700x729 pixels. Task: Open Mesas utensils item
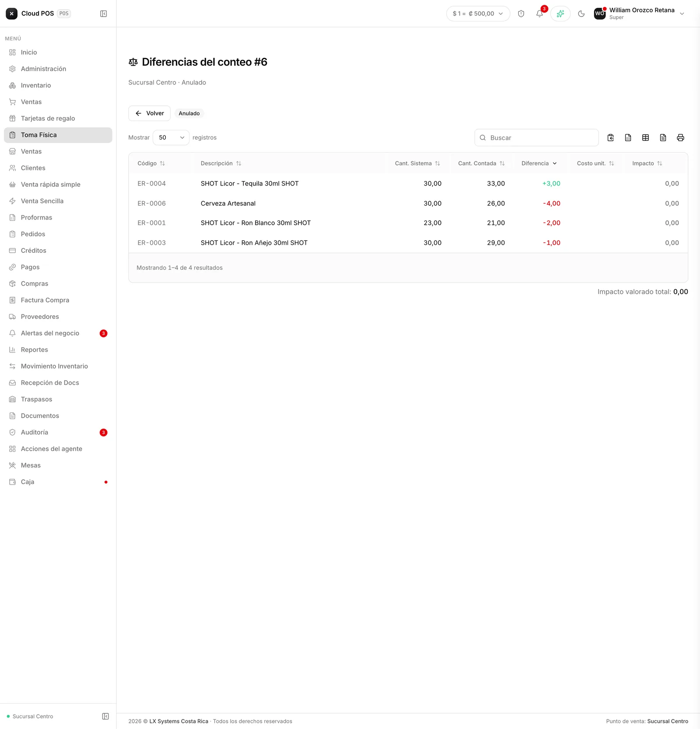point(58,465)
